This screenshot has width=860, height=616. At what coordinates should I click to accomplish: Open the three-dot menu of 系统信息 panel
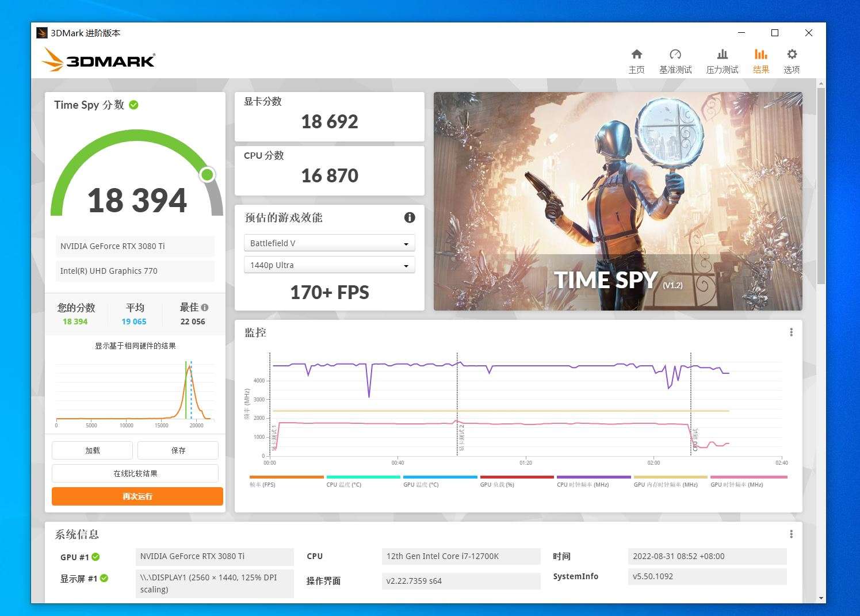(x=792, y=534)
